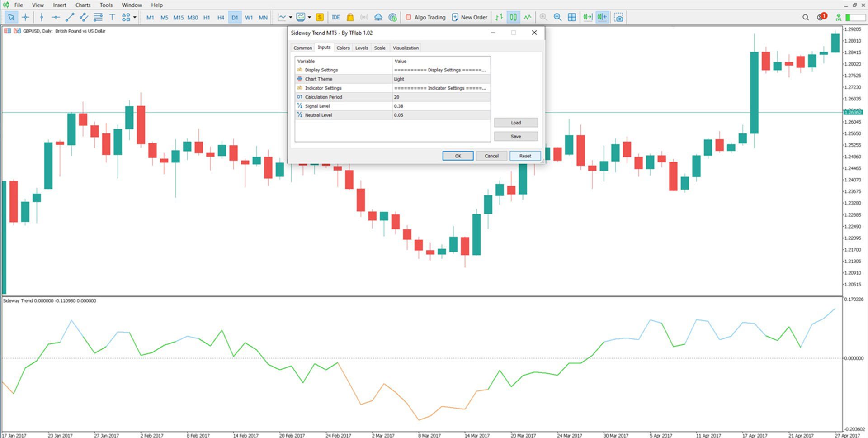Open the Window menu

click(x=132, y=5)
